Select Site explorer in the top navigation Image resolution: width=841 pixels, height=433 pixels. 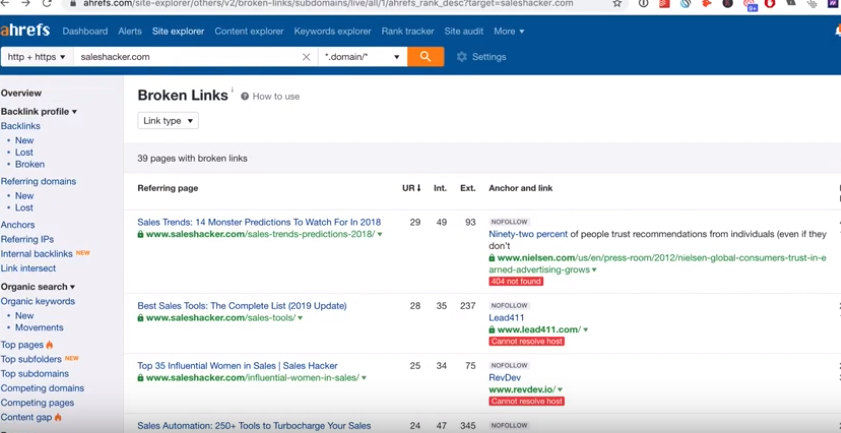[x=178, y=31]
